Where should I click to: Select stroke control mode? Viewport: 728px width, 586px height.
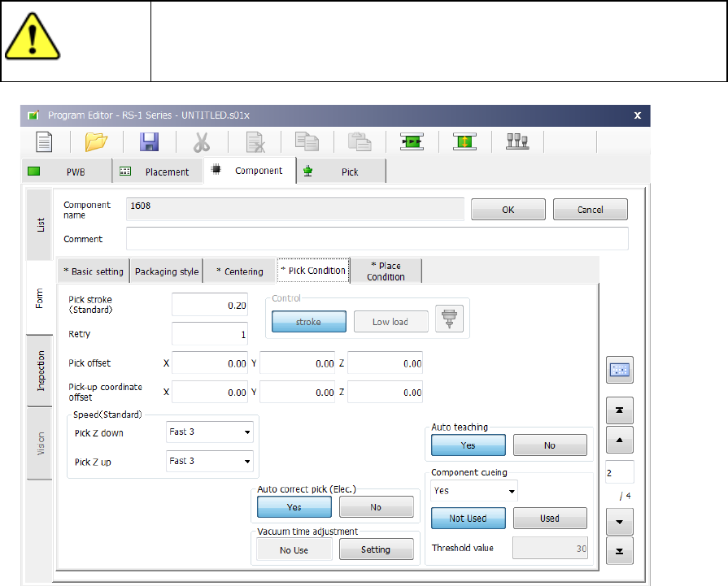pyautogui.click(x=309, y=322)
